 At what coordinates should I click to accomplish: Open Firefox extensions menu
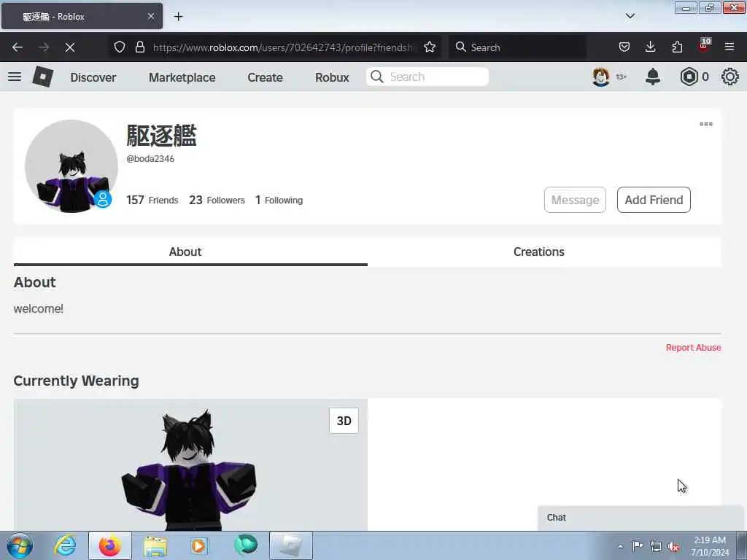pyautogui.click(x=677, y=47)
